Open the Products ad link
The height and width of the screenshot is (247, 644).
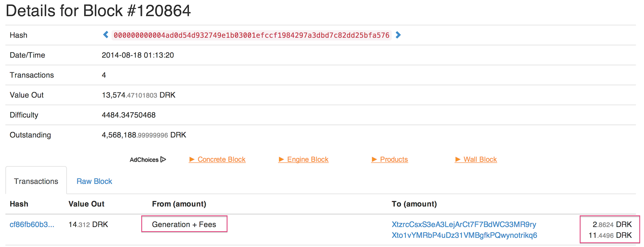coord(394,160)
